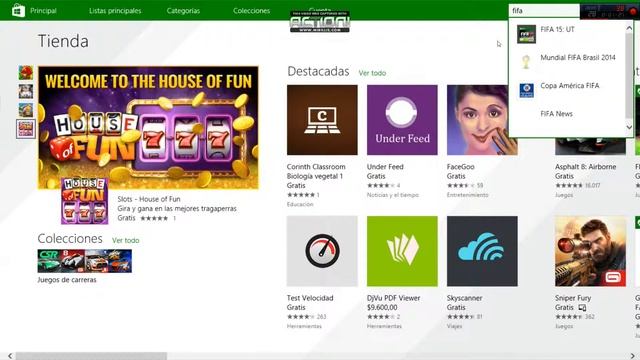Click the Copa América FIFA icon
Screen dimensions: 640x360
coord(526,90)
